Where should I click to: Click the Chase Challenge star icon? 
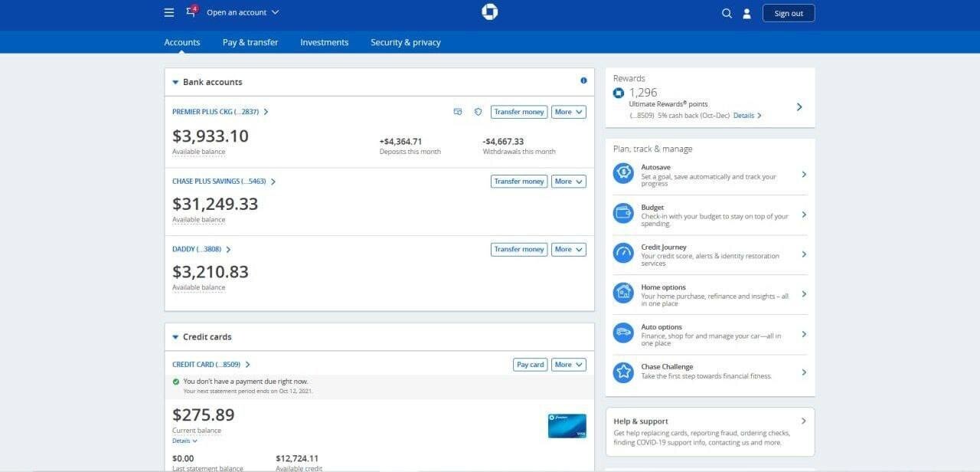coord(623,372)
